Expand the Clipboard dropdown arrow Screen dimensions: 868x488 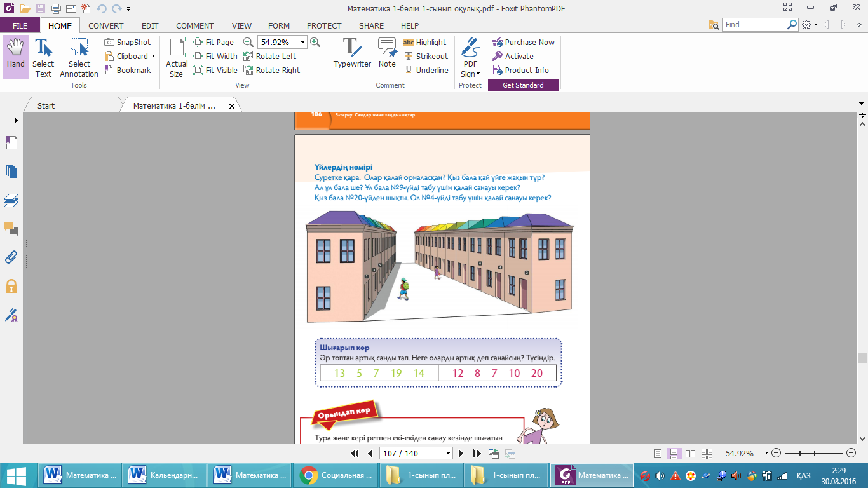tap(153, 56)
